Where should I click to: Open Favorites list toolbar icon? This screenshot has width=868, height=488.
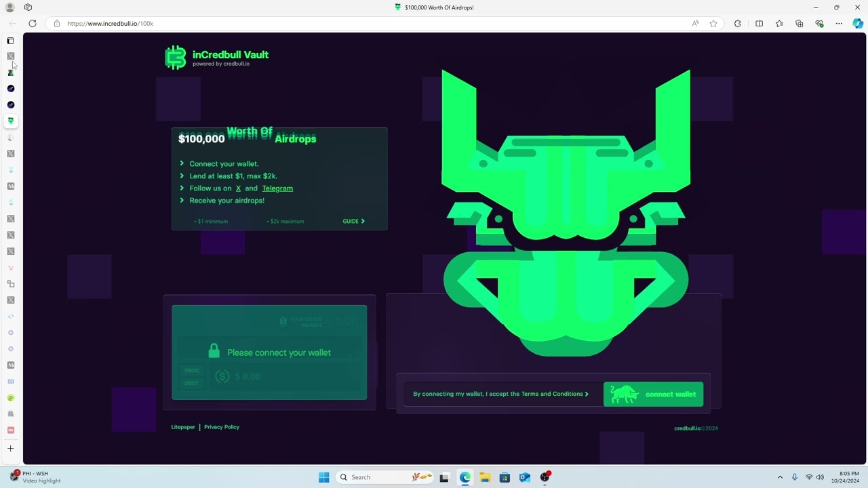779,23
